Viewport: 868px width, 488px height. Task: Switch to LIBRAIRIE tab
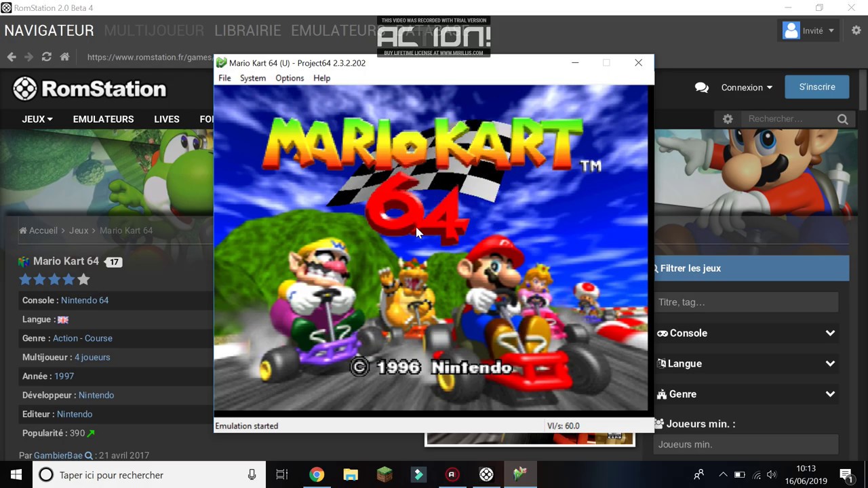coord(248,30)
